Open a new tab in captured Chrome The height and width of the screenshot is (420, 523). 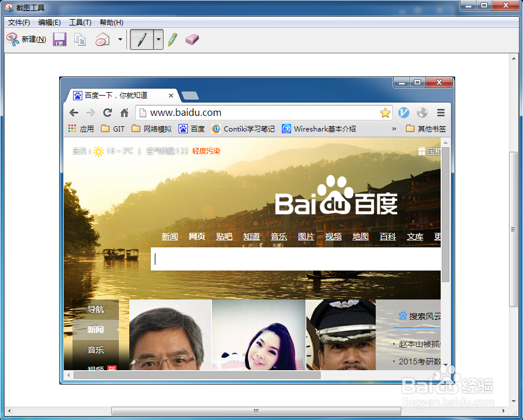click(x=190, y=96)
